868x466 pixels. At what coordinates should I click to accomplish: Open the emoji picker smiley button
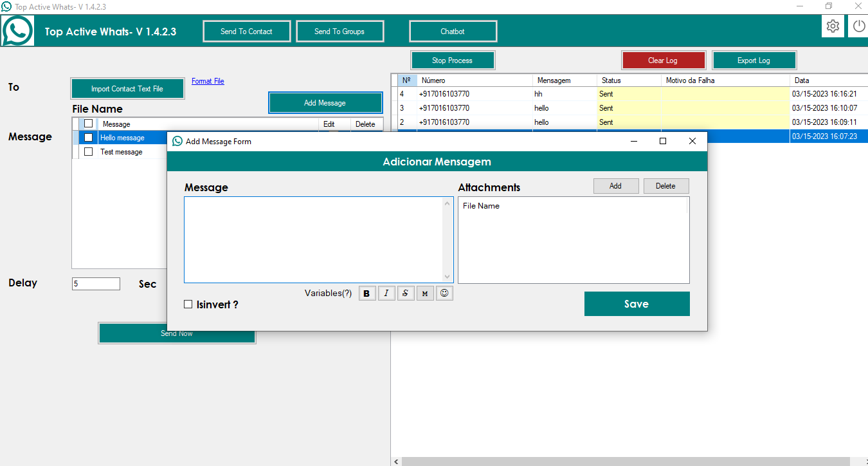pyautogui.click(x=444, y=294)
